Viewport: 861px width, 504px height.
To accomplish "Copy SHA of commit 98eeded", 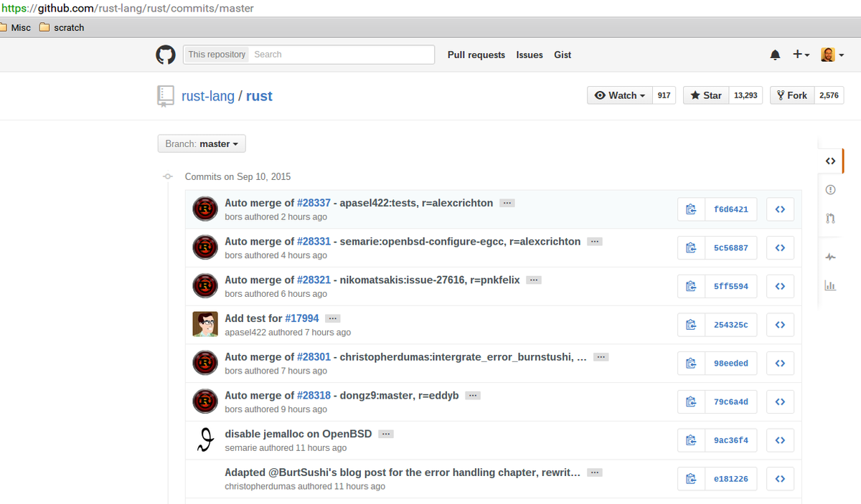I will coord(691,363).
